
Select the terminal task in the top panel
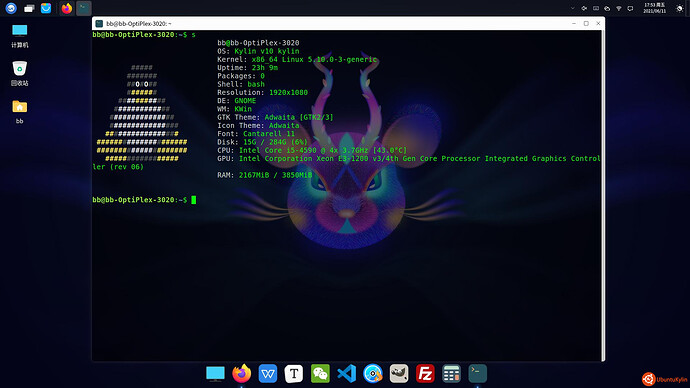point(84,8)
